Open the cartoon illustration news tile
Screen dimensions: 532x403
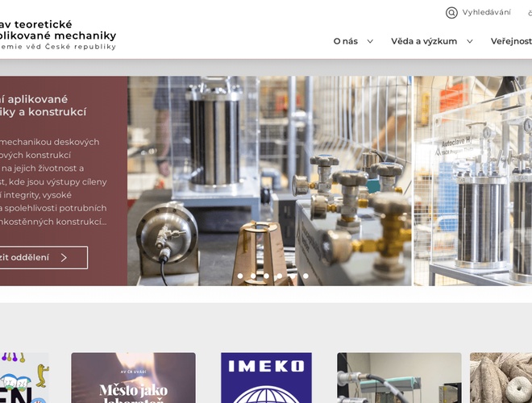pyautogui.click(x=24, y=378)
